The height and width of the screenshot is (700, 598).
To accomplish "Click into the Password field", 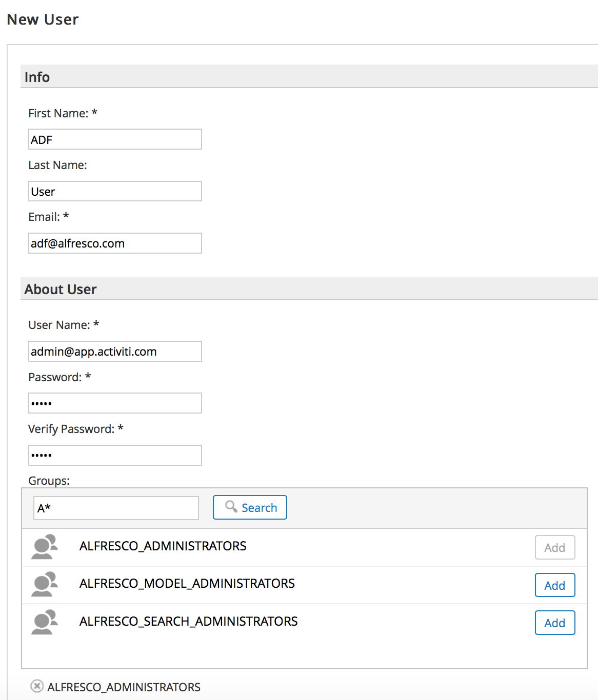I will 115,403.
